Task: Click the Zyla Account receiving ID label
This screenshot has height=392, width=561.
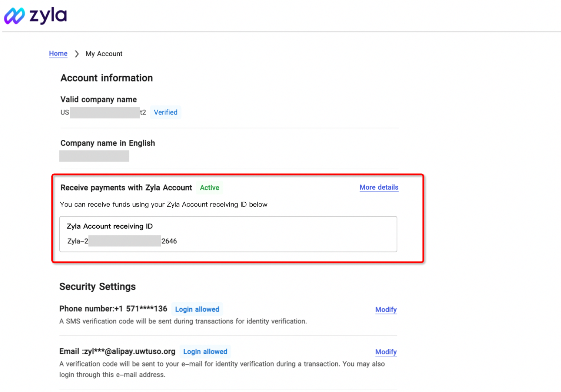Action: click(110, 226)
